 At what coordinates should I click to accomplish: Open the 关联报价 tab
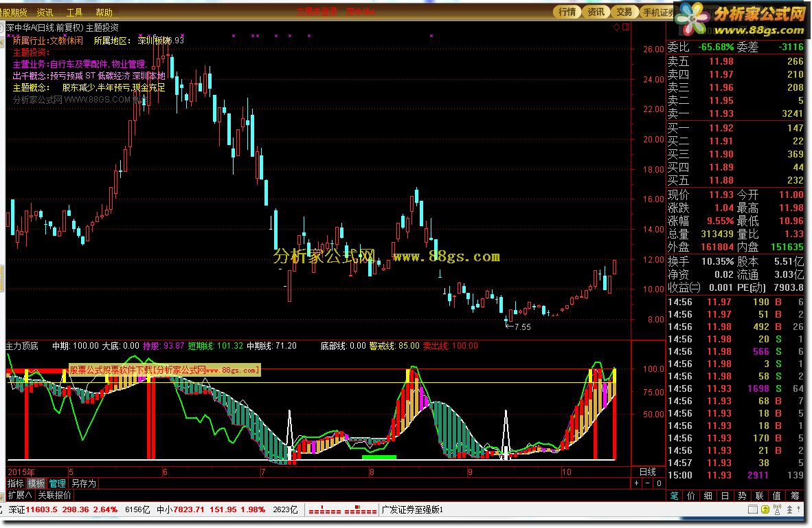[x=54, y=496]
